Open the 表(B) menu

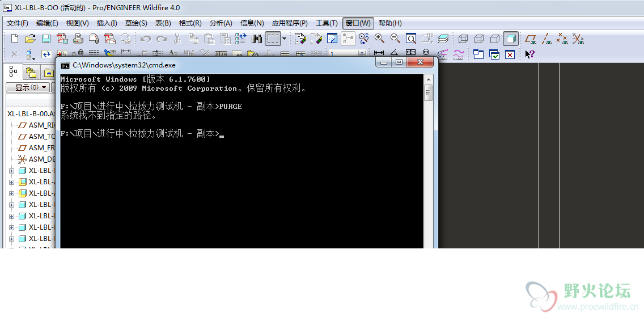tap(163, 23)
